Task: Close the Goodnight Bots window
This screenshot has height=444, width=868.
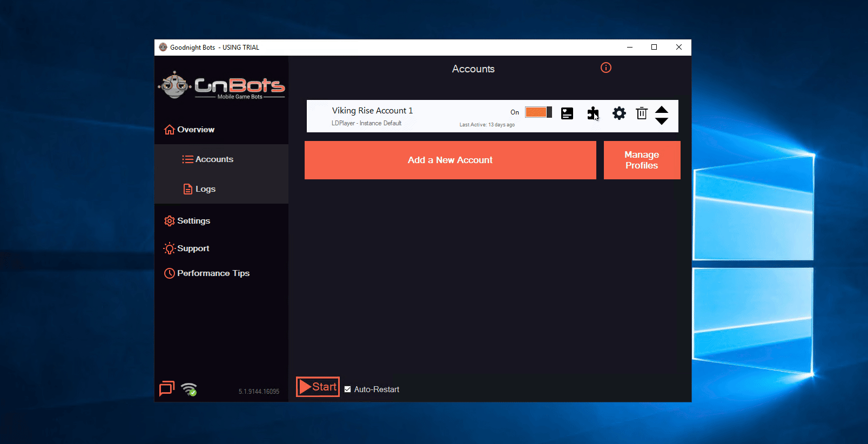Action: (x=679, y=47)
